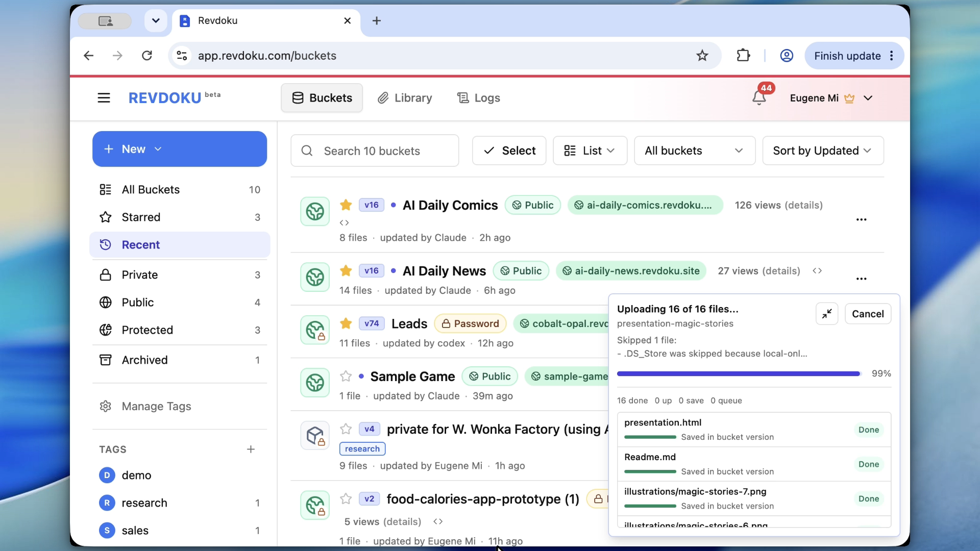Open the W. Wonka Factory bucket icon
This screenshot has height=551, width=980.
tap(315, 436)
